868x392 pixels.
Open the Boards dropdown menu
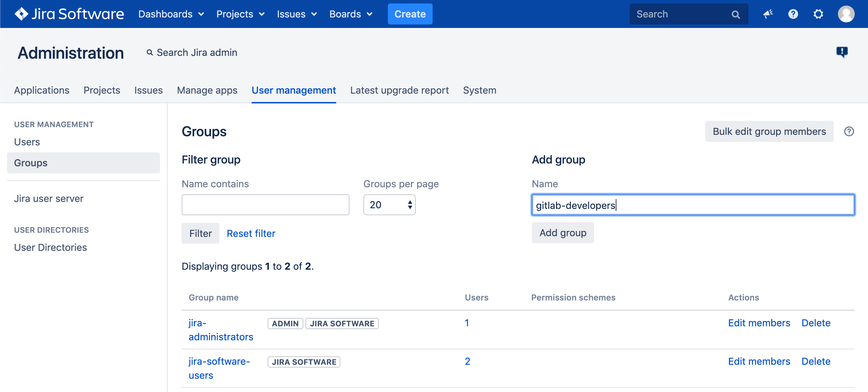[351, 14]
